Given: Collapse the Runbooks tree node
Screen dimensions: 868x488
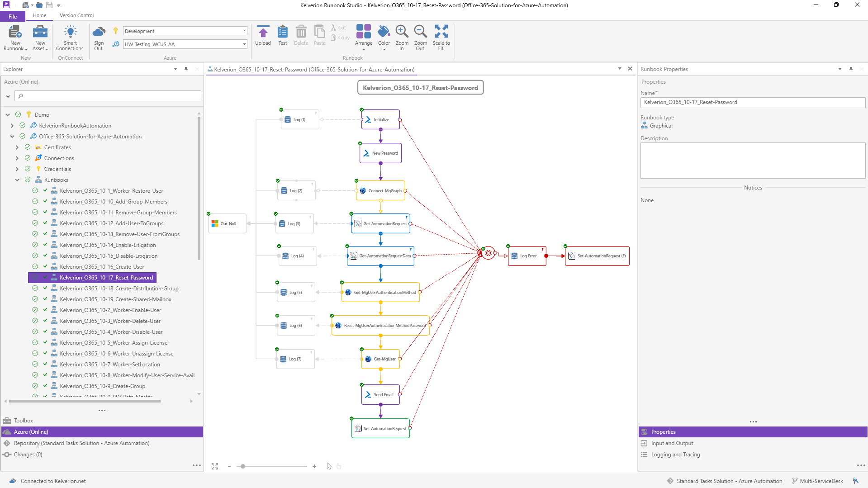Looking at the screenshot, I should [x=17, y=180].
